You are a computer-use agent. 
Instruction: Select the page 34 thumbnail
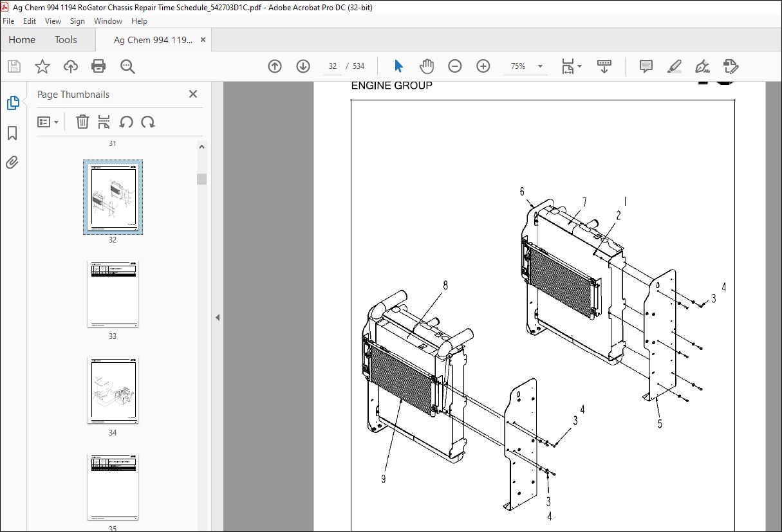pyautogui.click(x=113, y=390)
